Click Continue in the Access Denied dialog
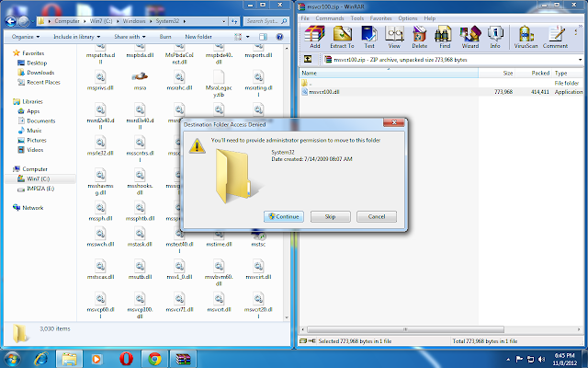Viewport: 588px width, 368px height. 284,217
